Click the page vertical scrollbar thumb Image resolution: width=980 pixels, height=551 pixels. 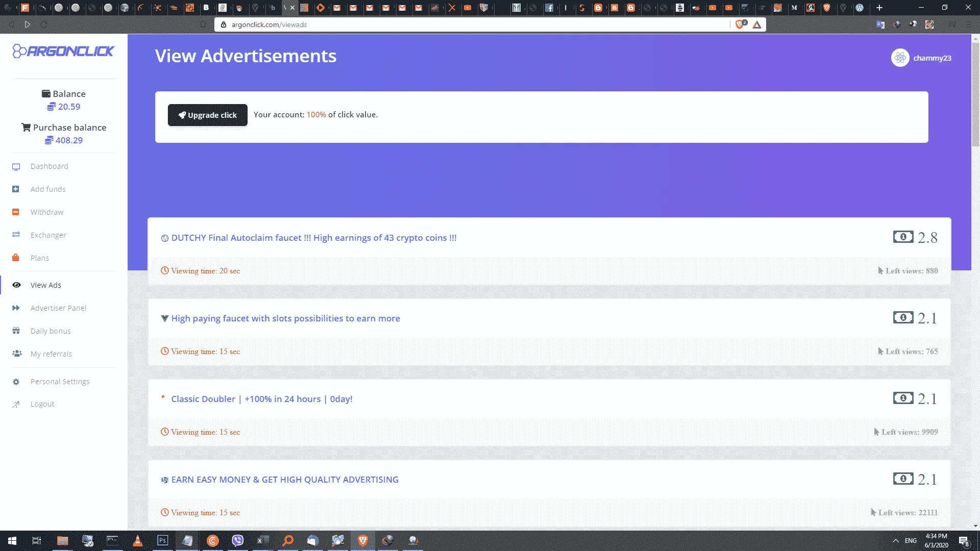(x=975, y=94)
